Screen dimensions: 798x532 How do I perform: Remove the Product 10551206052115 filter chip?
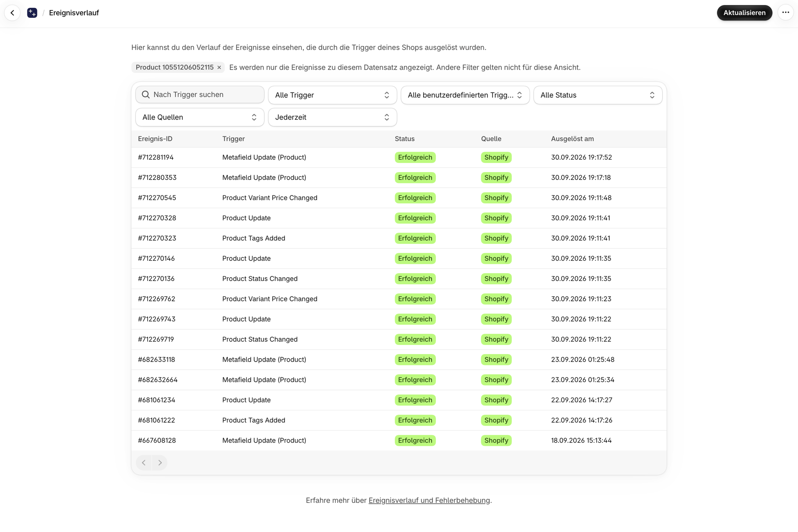click(x=219, y=67)
